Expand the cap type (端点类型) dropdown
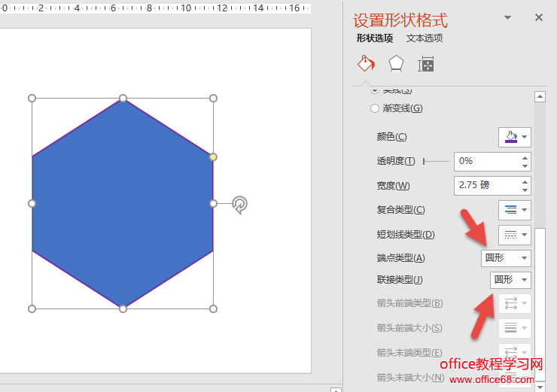557x392 pixels. click(506, 258)
